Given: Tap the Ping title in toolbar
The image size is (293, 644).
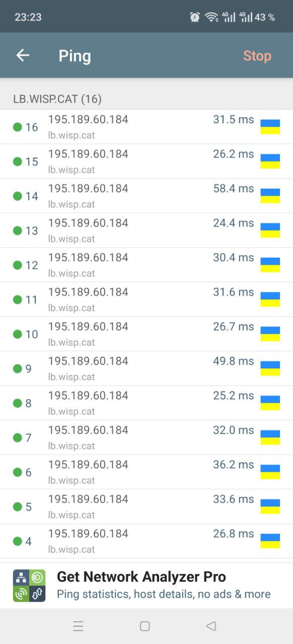Looking at the screenshot, I should [75, 56].
